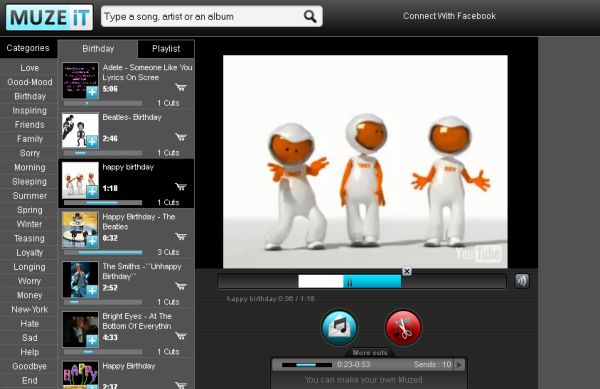Click the MUZE iT logo
The height and width of the screenshot is (389, 600).
[x=49, y=17]
